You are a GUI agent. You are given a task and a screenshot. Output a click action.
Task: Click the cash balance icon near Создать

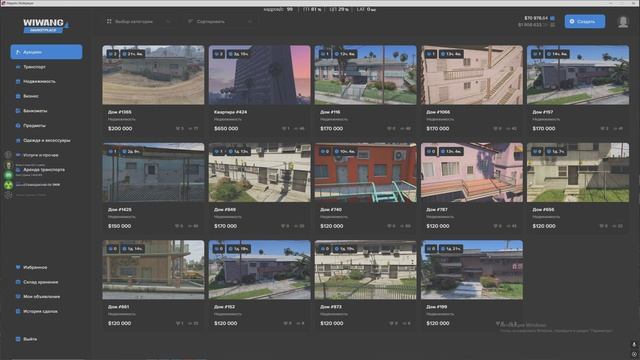tap(553, 18)
